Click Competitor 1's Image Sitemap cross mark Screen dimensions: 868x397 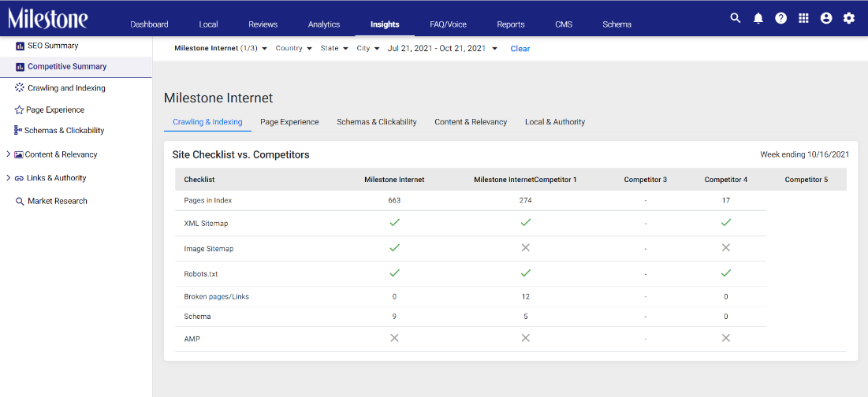(525, 247)
